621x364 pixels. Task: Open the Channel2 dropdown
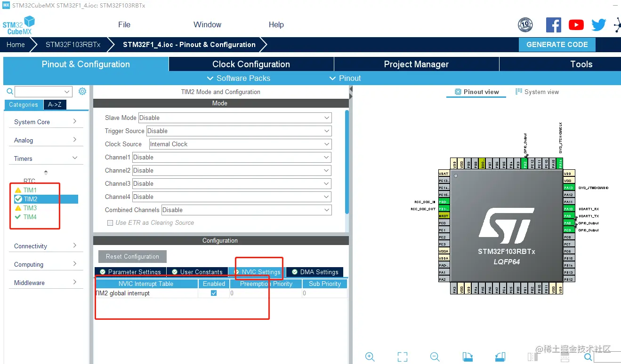tap(232, 170)
